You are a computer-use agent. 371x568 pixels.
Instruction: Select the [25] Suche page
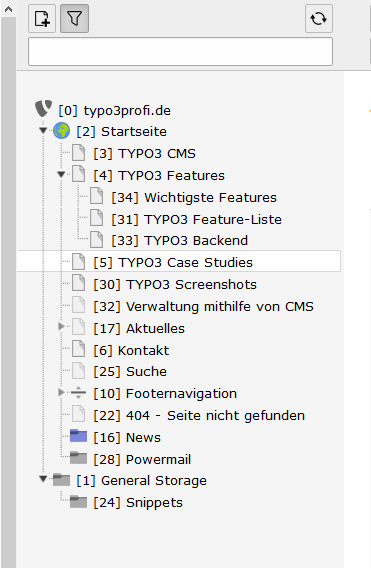pos(130,372)
